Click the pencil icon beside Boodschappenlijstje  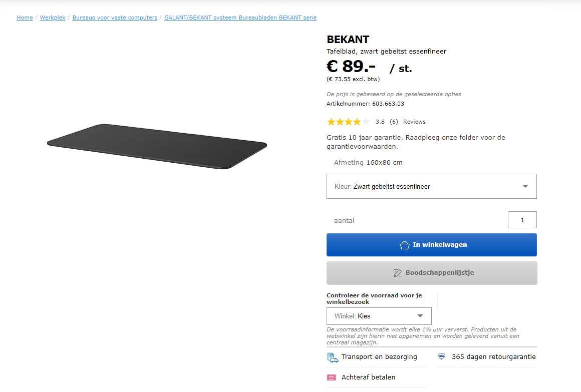click(397, 273)
